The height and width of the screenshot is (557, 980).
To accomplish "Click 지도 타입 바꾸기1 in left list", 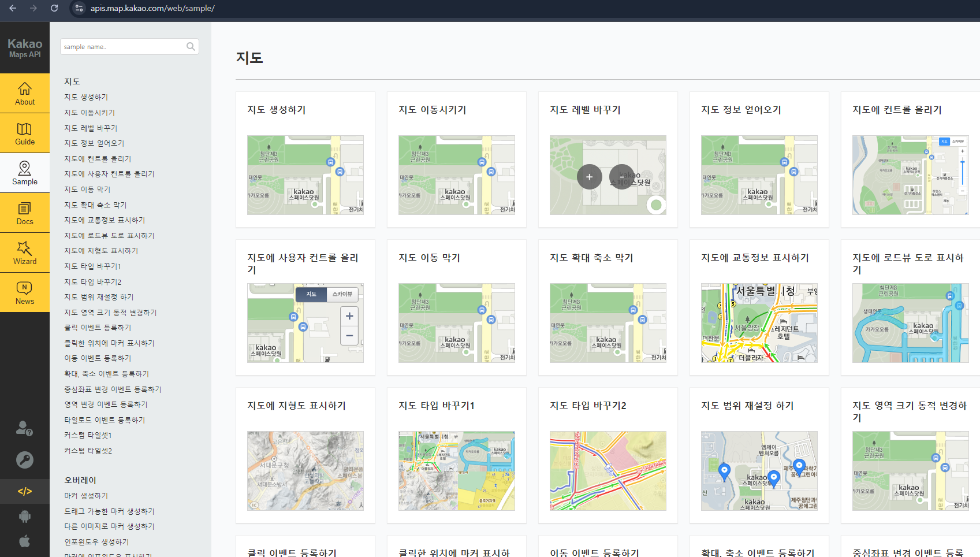I will click(92, 266).
